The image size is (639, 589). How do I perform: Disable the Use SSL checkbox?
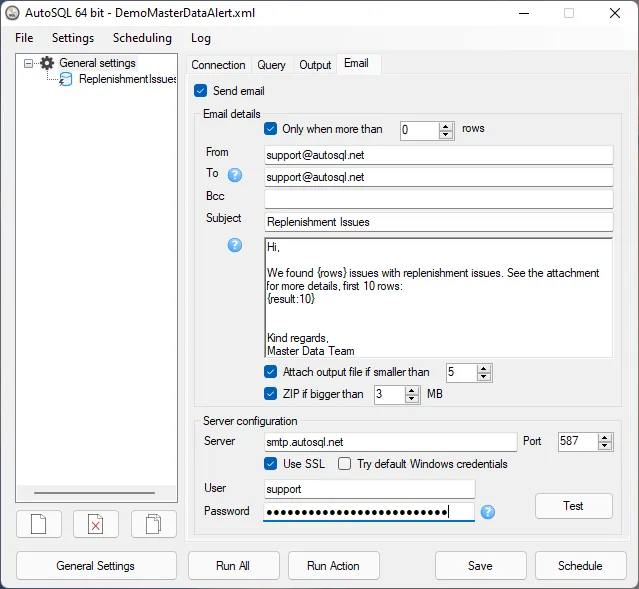(x=271, y=464)
